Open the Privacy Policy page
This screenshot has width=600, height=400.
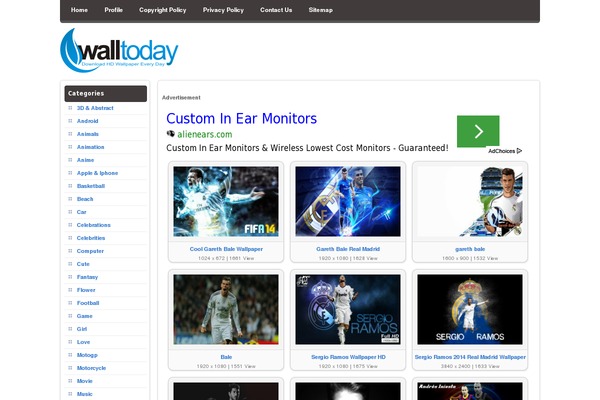click(x=223, y=10)
